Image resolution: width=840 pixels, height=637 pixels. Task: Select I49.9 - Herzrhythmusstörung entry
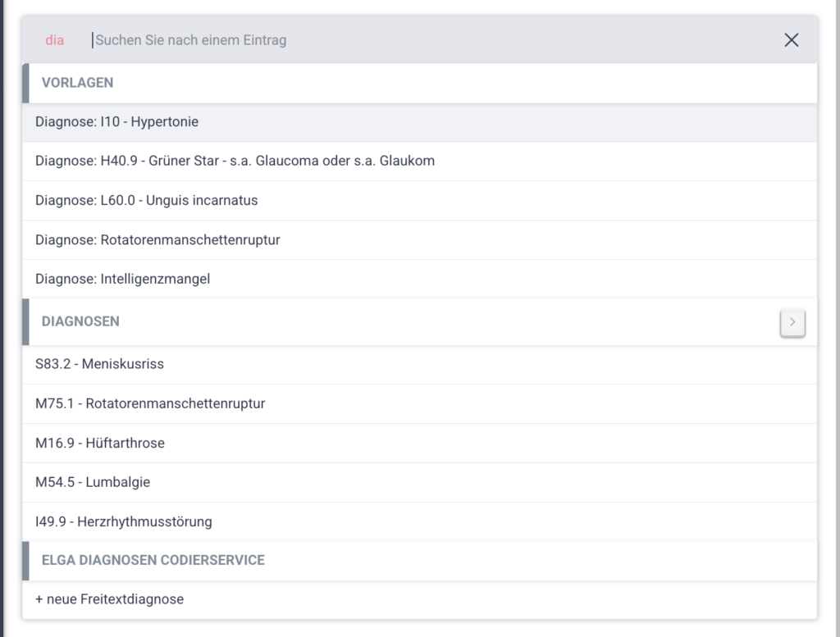pos(123,522)
